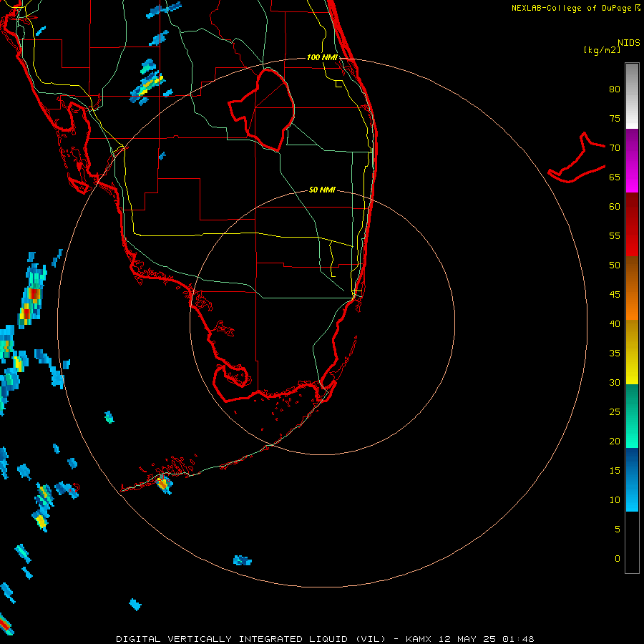Screen dimensions: 644x644
Task: Click the blue echo inside the southern 100 NMI ring
Action: pyautogui.click(x=243, y=560)
